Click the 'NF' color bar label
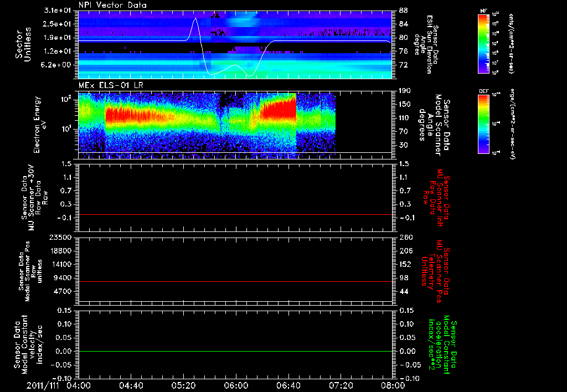The height and width of the screenshot is (392, 567). pyautogui.click(x=483, y=11)
